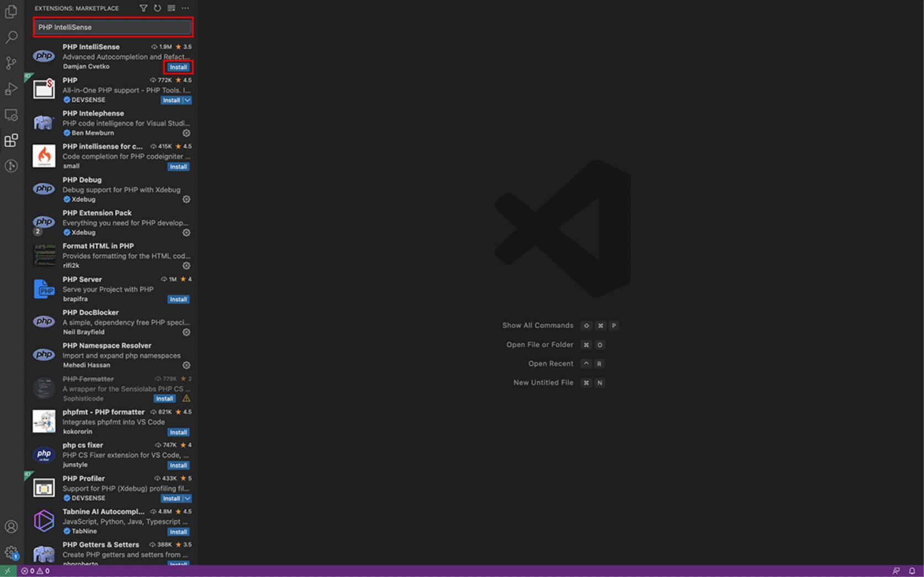This screenshot has height=577, width=924.
Task: Install phpfmt PHP formatter
Action: coord(178,432)
